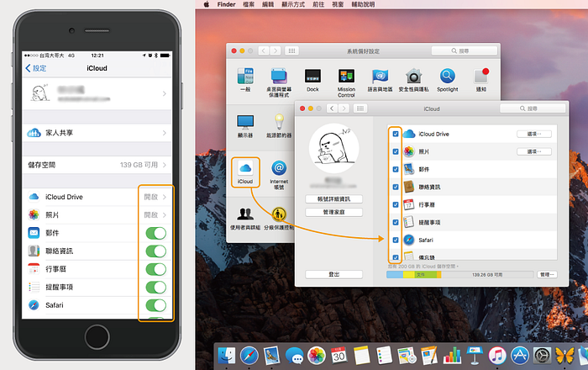Focus 搜尋 search field in iCloud window
Screen dimensions: 588x370
(533, 108)
